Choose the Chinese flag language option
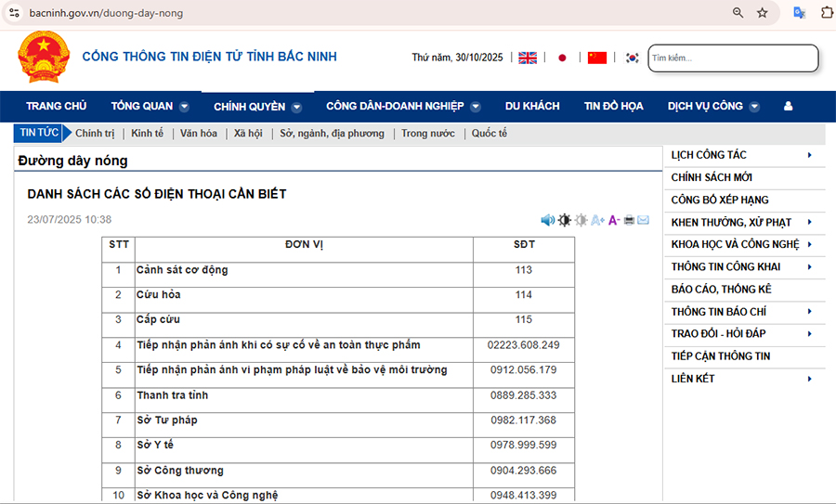Screen dimensions: 836x504 (x=597, y=58)
